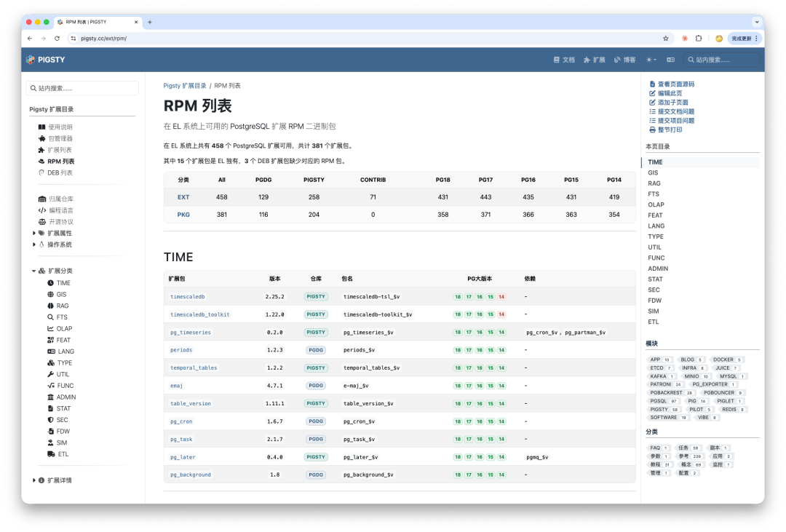Go to 归属仓库 in the sidebar

tap(56, 199)
